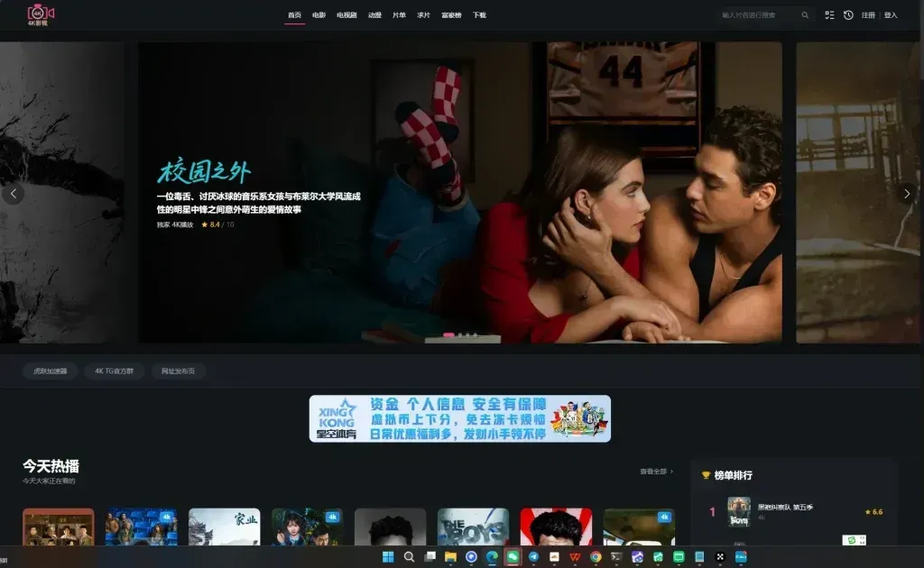The width and height of the screenshot is (924, 568).
Task: Open the 电视剧 navigation tab
Action: pos(346,15)
